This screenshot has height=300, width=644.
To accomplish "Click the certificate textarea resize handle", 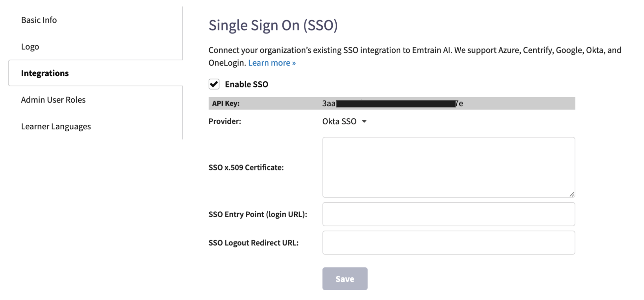I will [572, 194].
